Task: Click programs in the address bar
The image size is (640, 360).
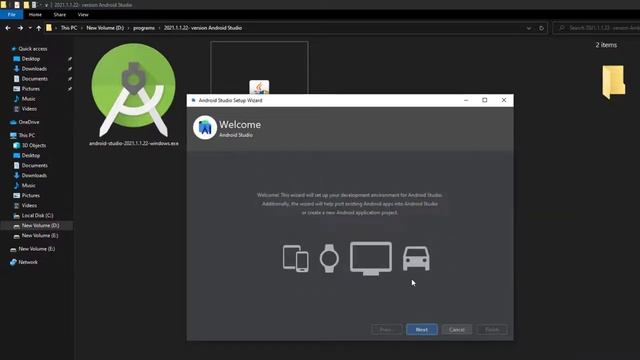Action: [x=144, y=28]
